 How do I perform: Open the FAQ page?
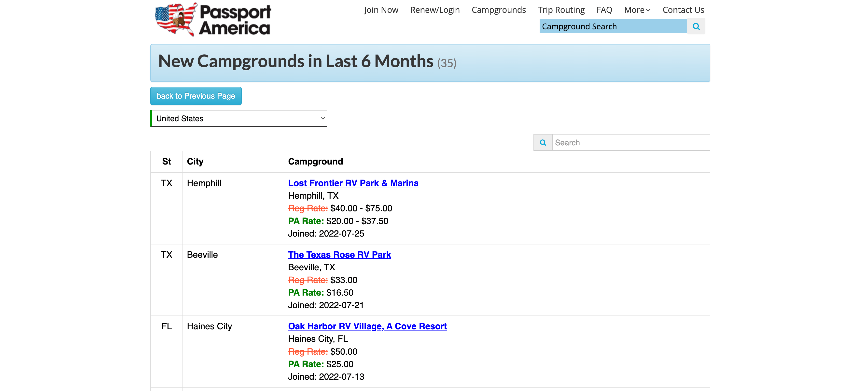[x=604, y=10]
